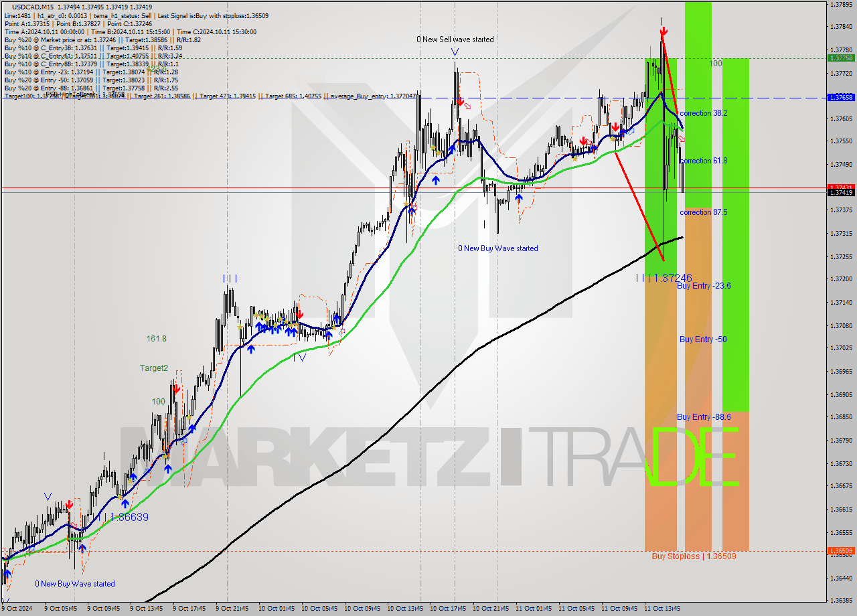
Task: Click the 1.37658 dashed line price tag
Action: click(x=841, y=97)
